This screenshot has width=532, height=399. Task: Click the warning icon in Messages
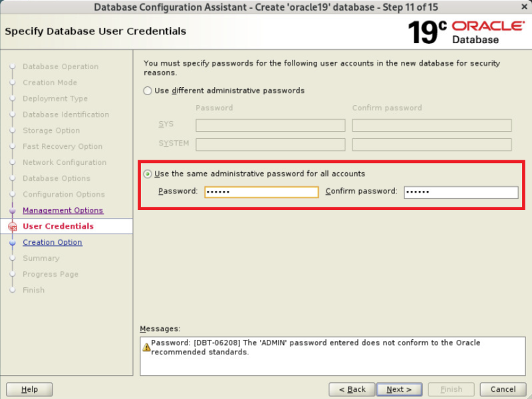point(146,347)
